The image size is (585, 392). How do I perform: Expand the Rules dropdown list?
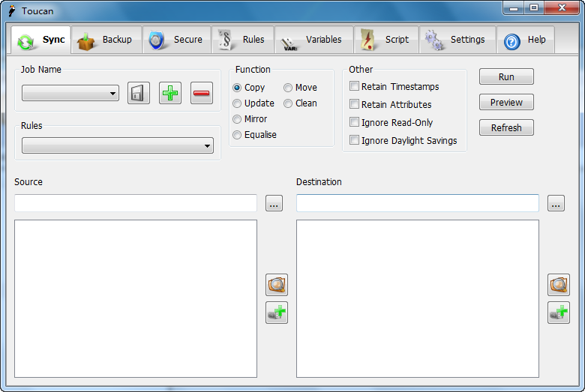pos(118,146)
